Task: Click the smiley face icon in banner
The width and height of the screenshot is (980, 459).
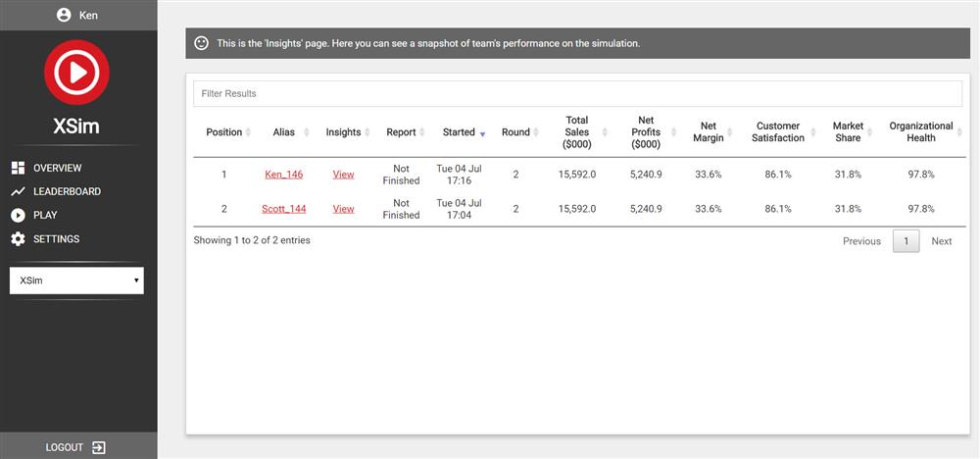Action: 201,43
